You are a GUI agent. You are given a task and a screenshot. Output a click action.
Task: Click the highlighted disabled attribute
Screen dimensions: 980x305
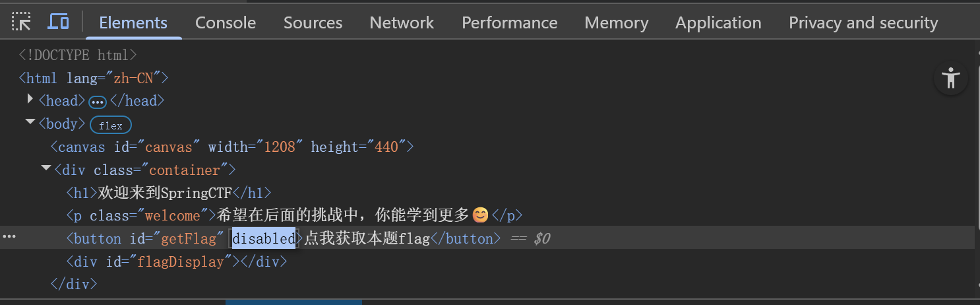[x=264, y=238]
